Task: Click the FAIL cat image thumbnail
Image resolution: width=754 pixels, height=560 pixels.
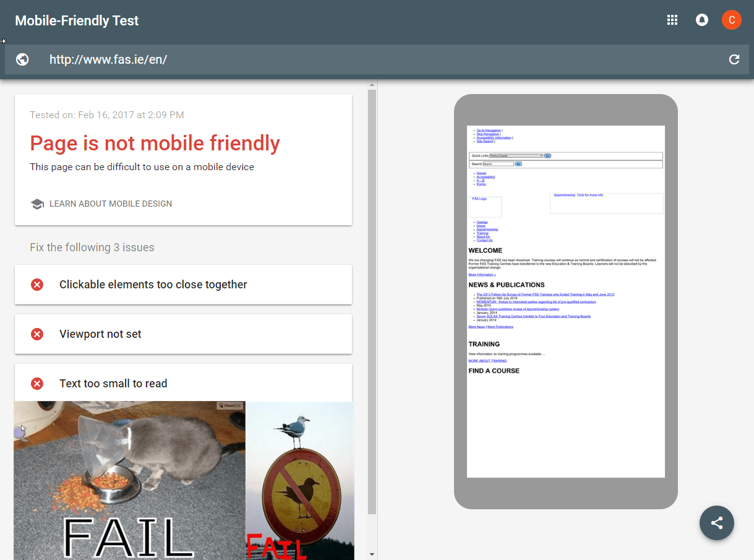Action: [x=129, y=481]
